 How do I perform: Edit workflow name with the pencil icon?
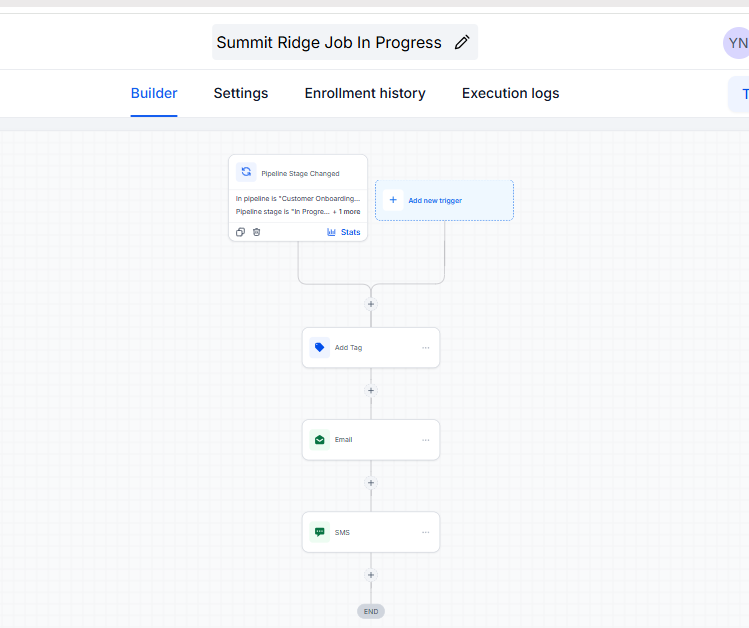coord(462,42)
